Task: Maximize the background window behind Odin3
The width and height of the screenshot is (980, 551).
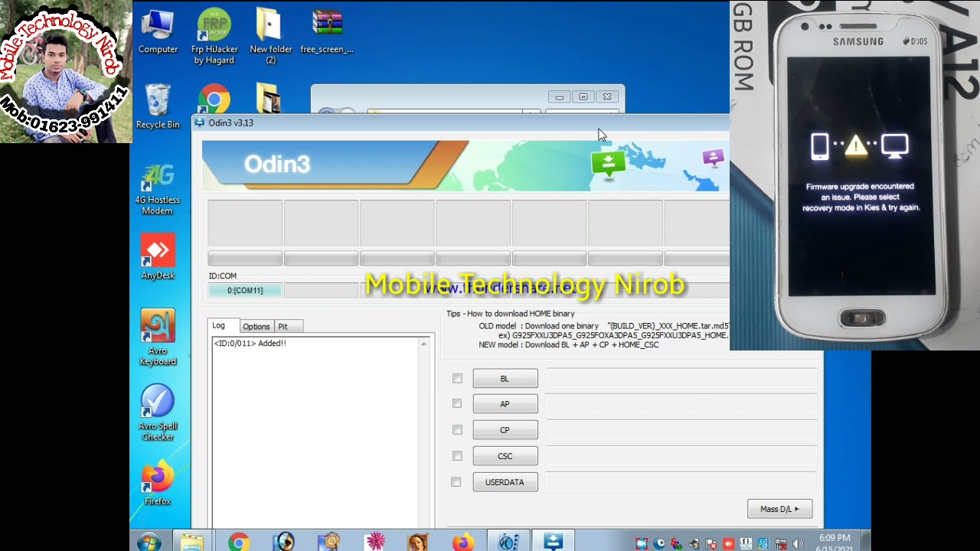Action: tap(583, 97)
